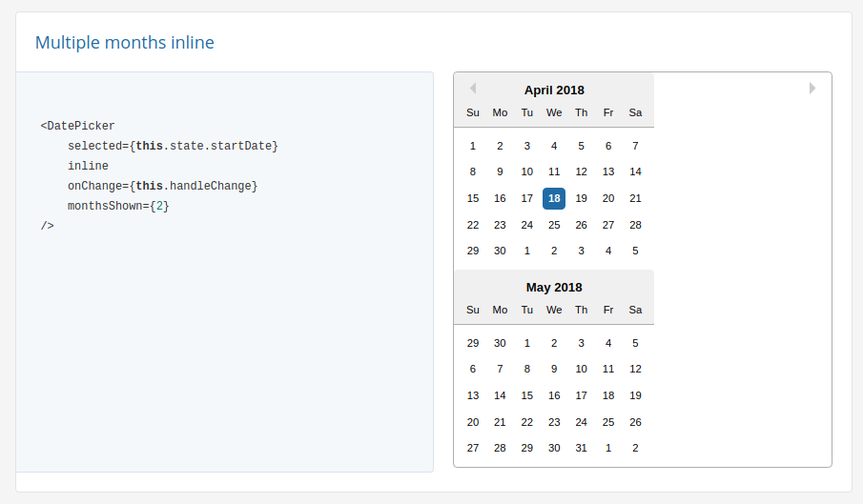Select April 14 in the April calendar

click(x=635, y=171)
